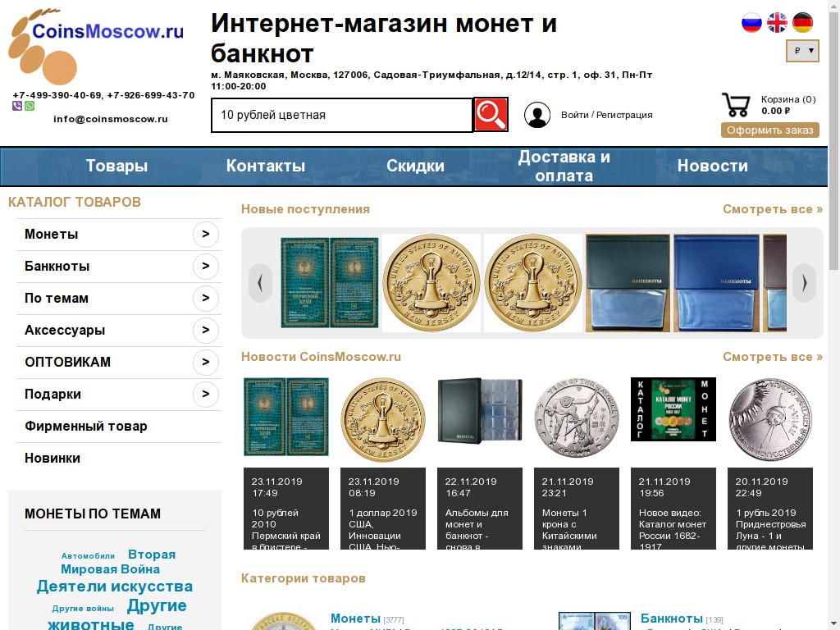Expand the Банкноты catalog arrow

coord(206,267)
